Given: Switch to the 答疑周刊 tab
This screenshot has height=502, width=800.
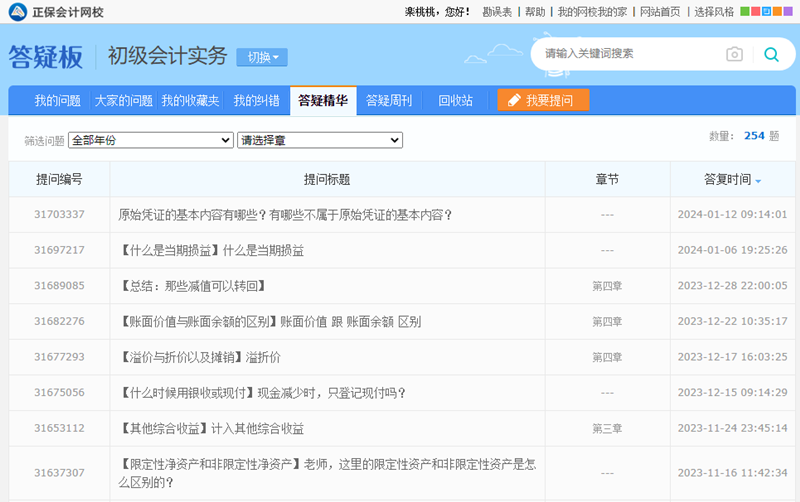Looking at the screenshot, I should click(x=389, y=100).
